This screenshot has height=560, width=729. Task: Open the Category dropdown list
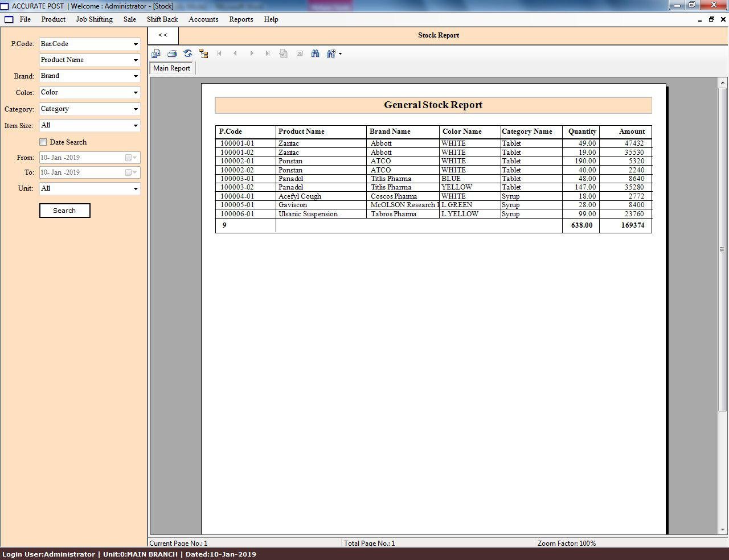coord(136,109)
